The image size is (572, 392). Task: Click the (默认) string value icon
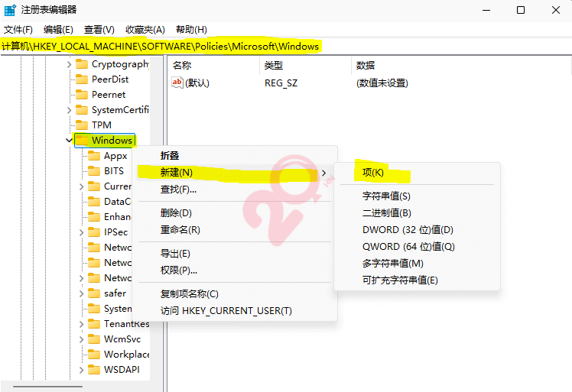tap(177, 83)
